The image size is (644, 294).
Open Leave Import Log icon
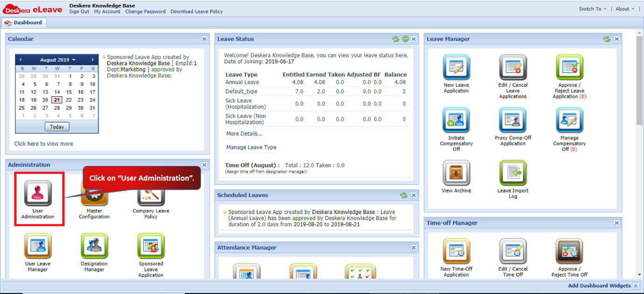click(513, 173)
